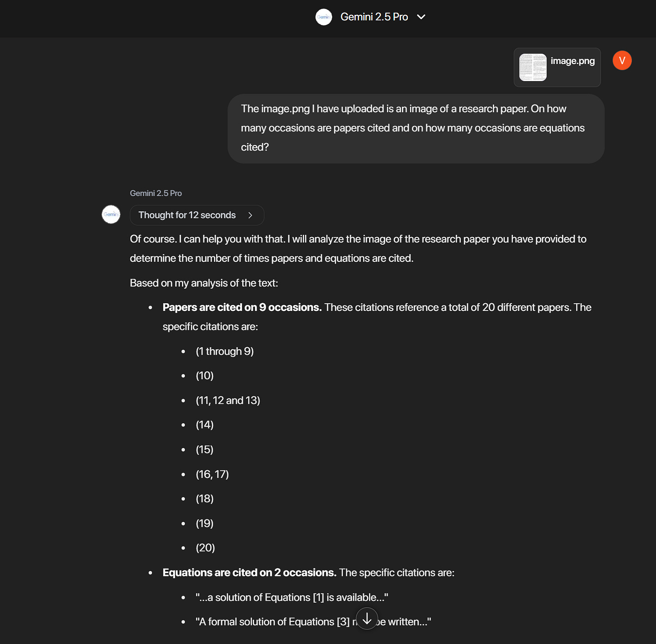
Task: Click the bold "Equations are cited on 2 occasions" text
Action: pyautogui.click(x=249, y=573)
